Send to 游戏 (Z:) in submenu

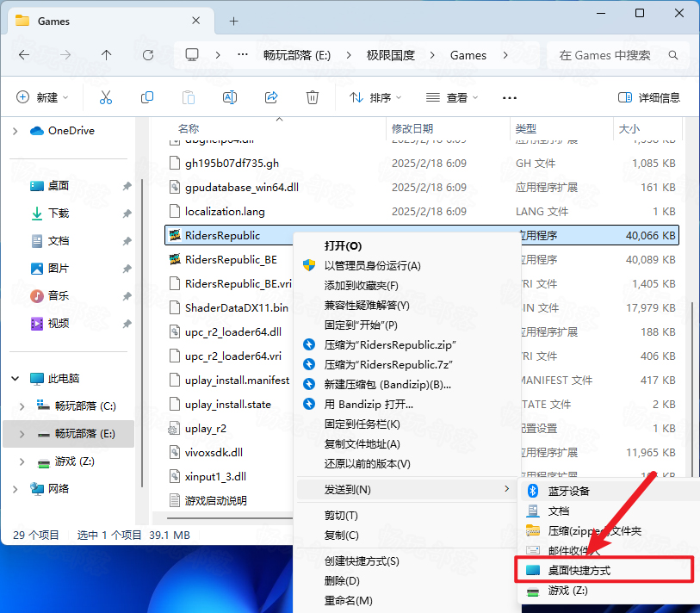pyautogui.click(x=568, y=591)
